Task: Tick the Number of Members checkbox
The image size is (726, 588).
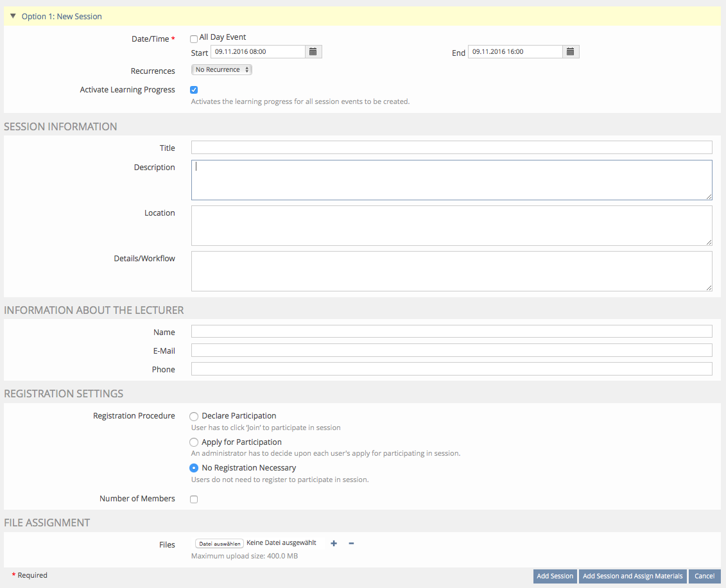Action: [x=194, y=499]
